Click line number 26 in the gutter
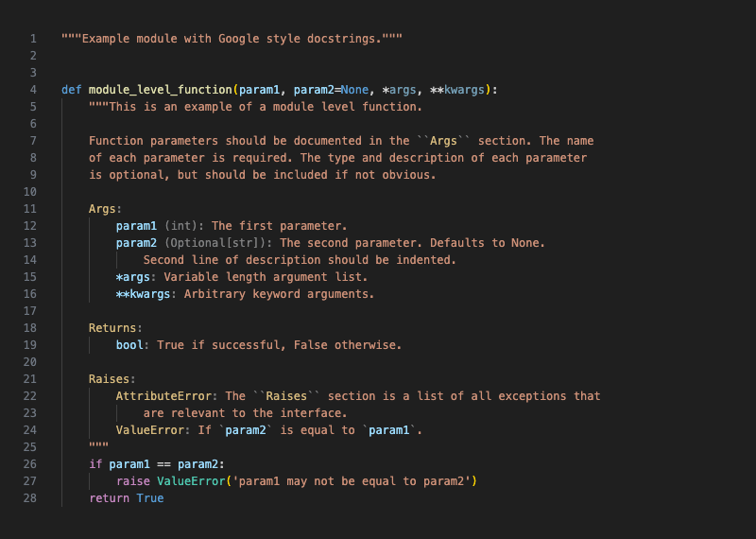 tap(30, 464)
